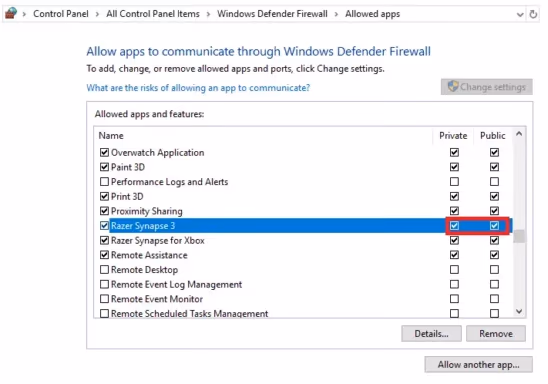Check Public checkbox for Remote Event Monitor
Image resolution: width=548 pixels, height=384 pixels.
494,299
